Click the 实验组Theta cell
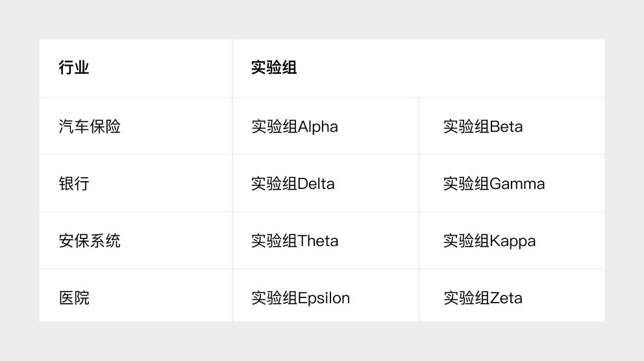The width and height of the screenshot is (644, 361). (326, 240)
